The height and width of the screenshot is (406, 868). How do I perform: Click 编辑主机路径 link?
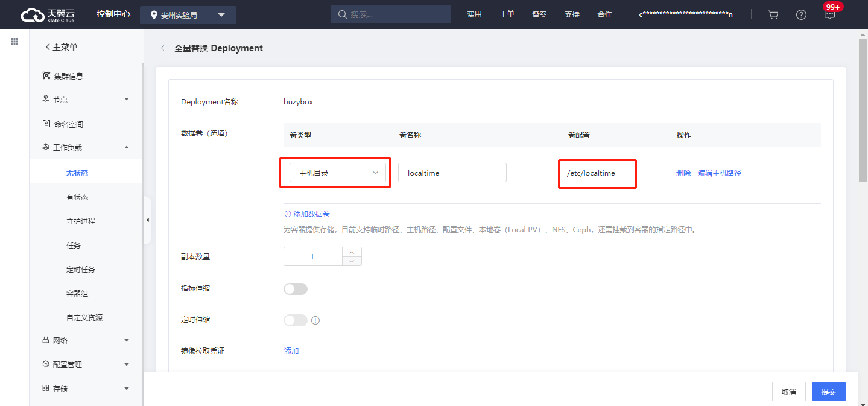(720, 173)
